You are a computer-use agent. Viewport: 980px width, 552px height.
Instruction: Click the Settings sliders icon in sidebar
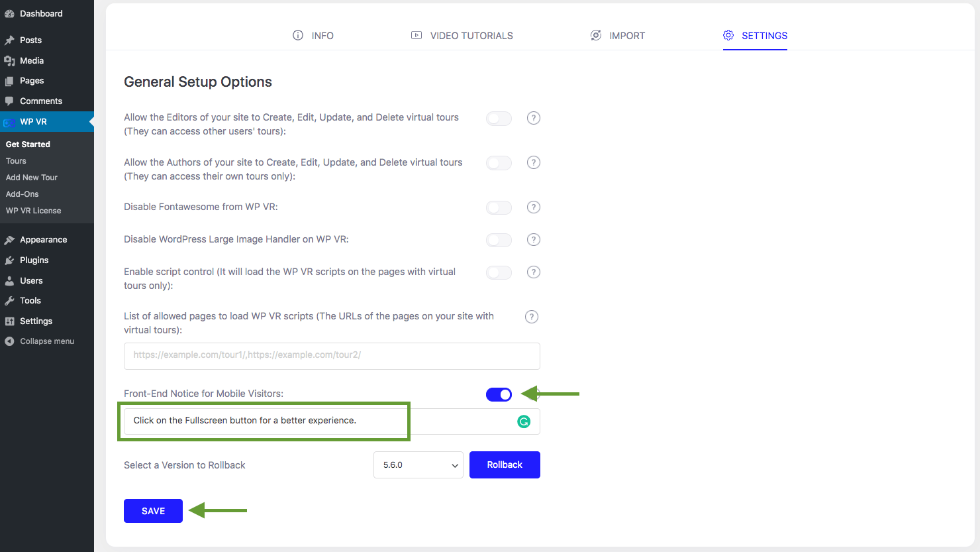[9, 321]
